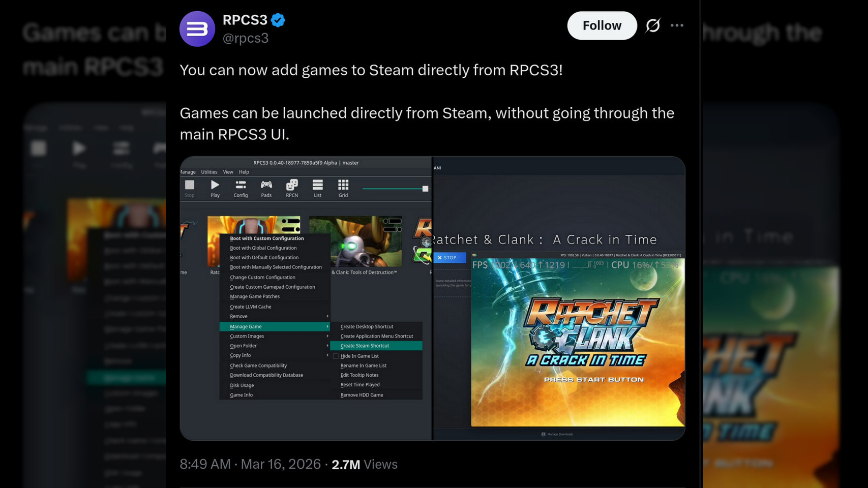868x488 pixels.
Task: Switch to List view icon
Action: point(317,189)
